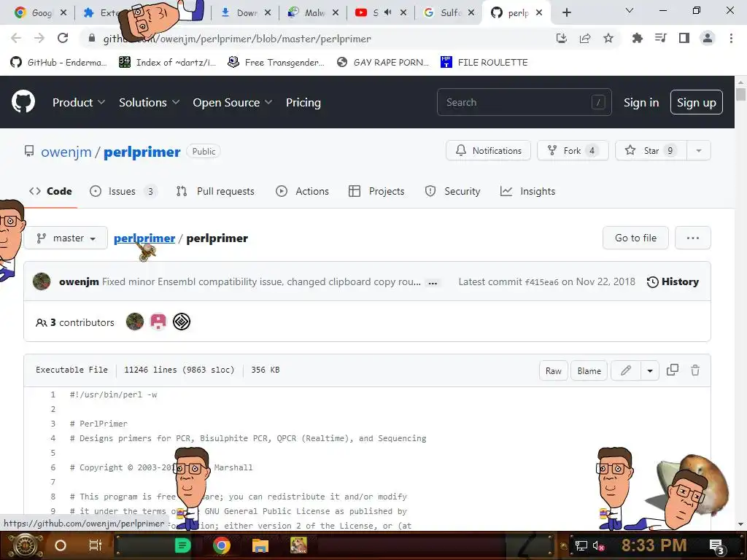Open Chrome profile avatar
This screenshot has width=747, height=560.
(708, 38)
